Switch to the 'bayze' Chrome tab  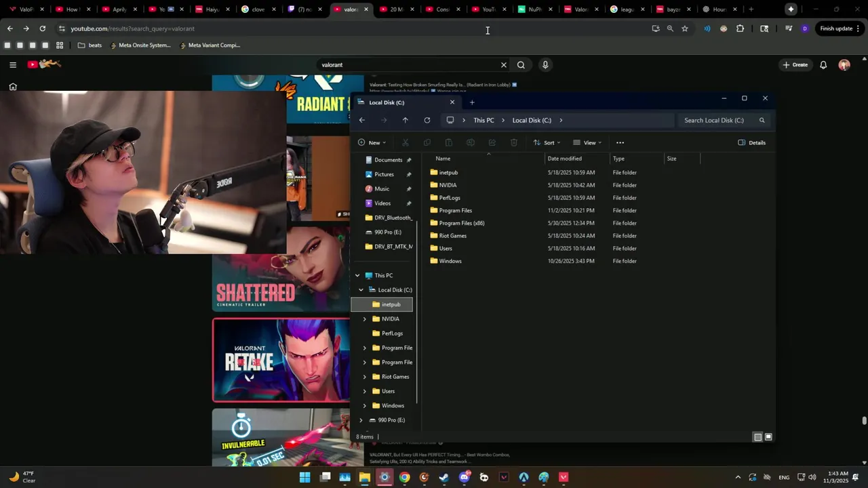[673, 9]
